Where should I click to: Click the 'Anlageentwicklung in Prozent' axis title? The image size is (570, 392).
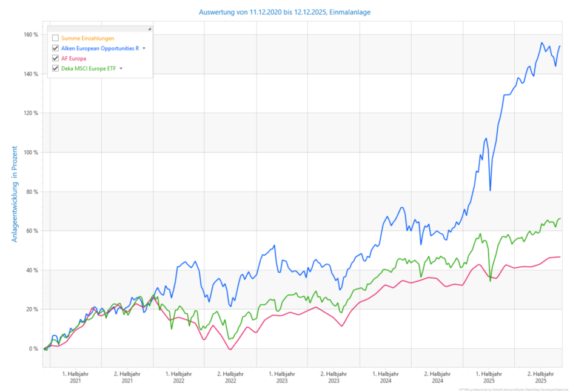pyautogui.click(x=15, y=194)
